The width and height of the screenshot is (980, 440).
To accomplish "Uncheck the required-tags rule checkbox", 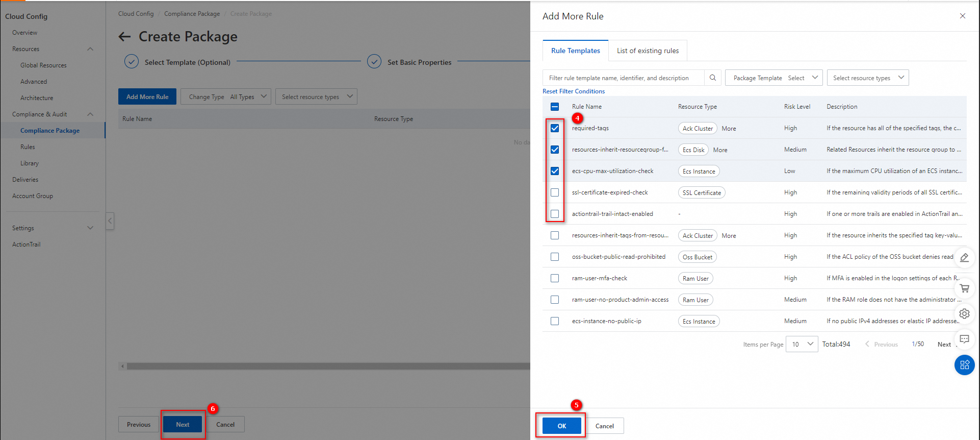I will coord(555,128).
